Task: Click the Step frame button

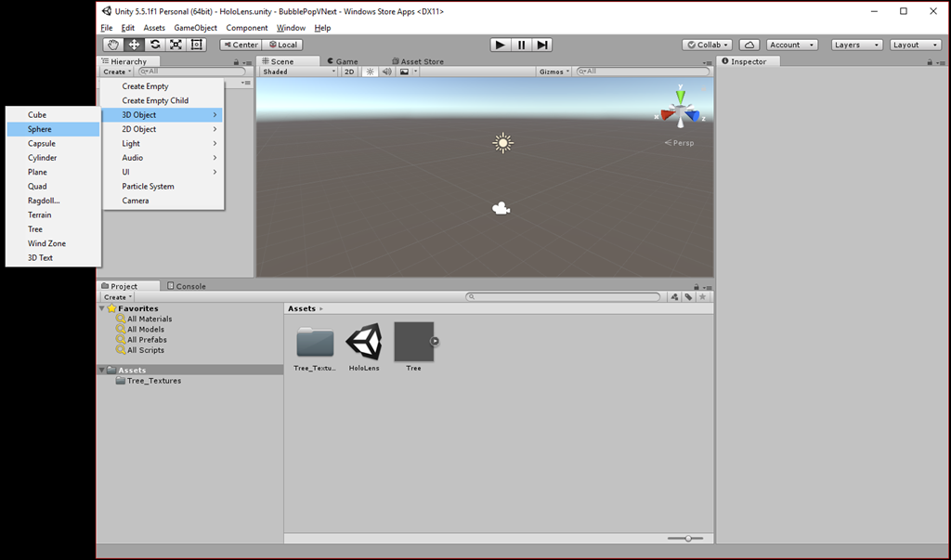Action: 542,45
